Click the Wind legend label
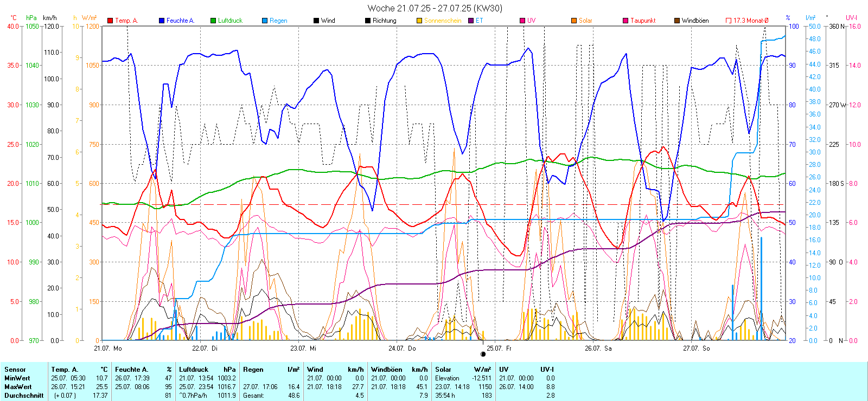The width and height of the screenshot is (868, 401). click(328, 21)
